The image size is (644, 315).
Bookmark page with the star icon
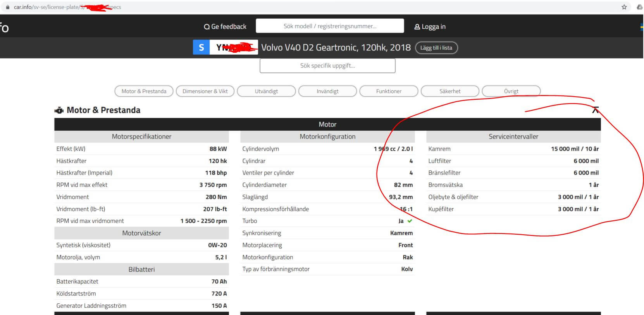(x=624, y=7)
